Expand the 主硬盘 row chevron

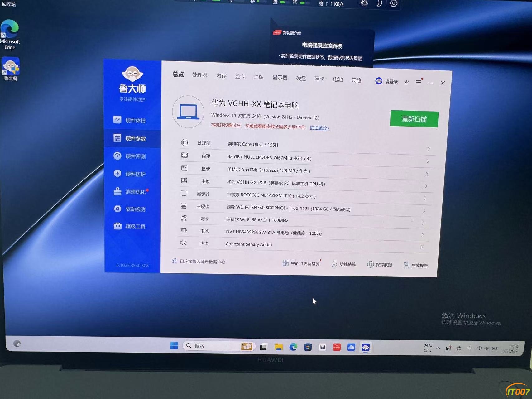point(424,211)
